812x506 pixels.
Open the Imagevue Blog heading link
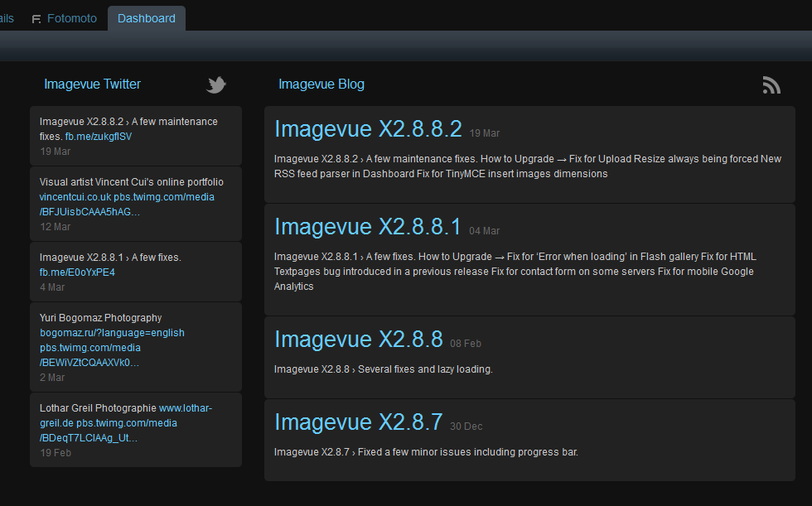point(321,84)
